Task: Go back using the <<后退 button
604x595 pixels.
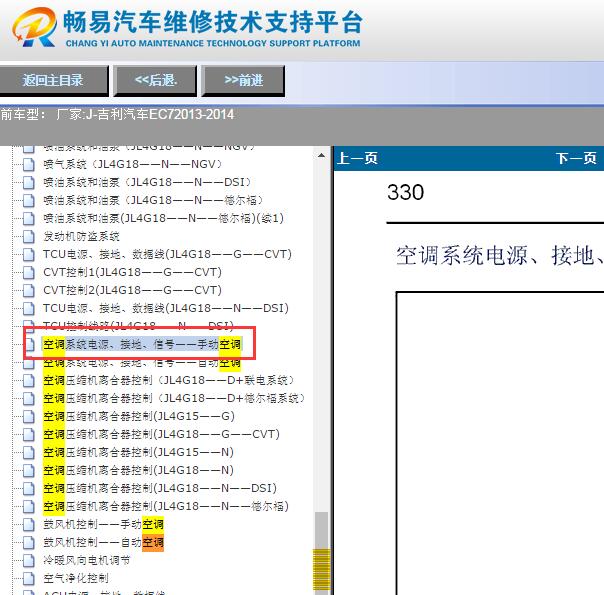Action: (x=156, y=80)
